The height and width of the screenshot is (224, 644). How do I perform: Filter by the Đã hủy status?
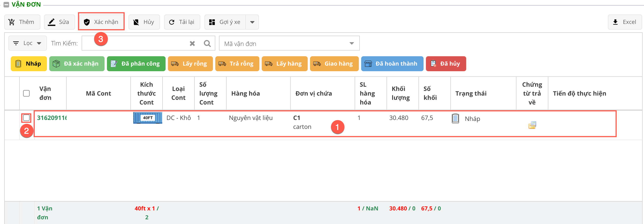coord(446,64)
